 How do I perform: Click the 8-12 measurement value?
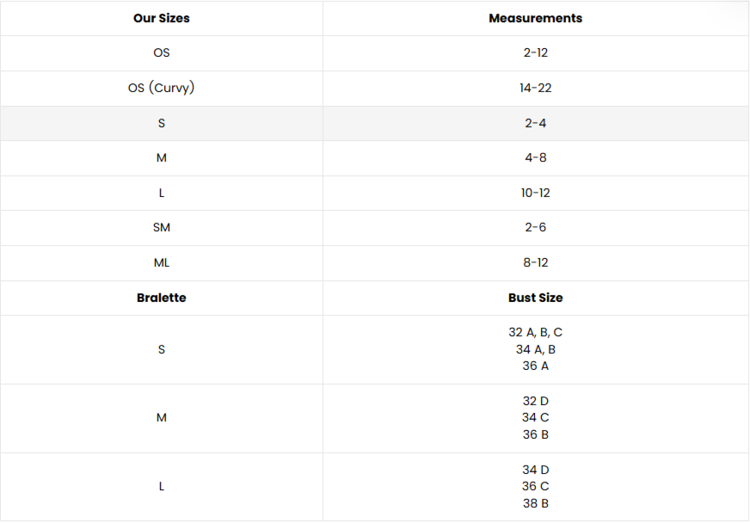535,263
